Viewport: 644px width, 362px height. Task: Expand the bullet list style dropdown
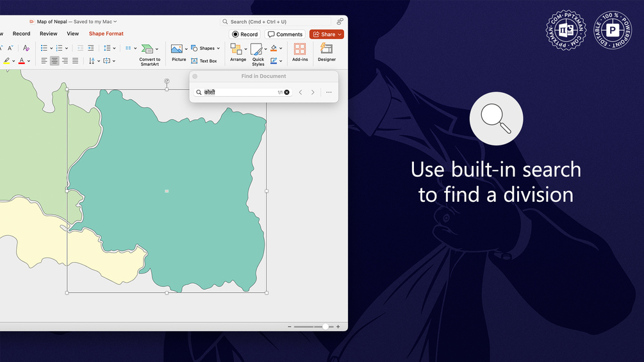coord(51,49)
